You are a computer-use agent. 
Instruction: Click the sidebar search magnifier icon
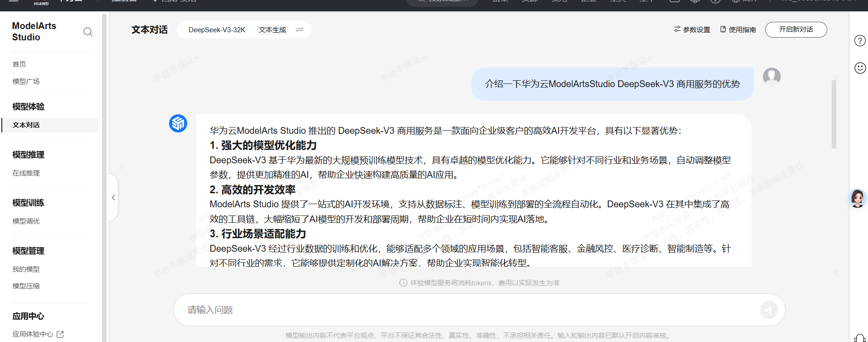[x=88, y=32]
